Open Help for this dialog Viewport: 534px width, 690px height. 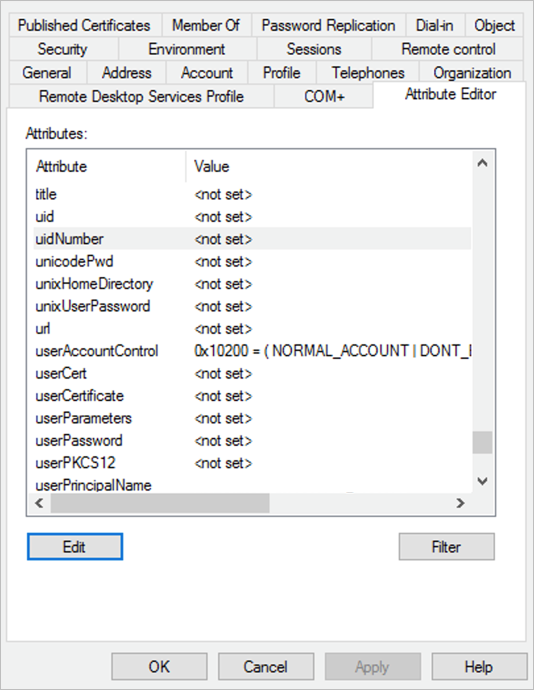479,666
